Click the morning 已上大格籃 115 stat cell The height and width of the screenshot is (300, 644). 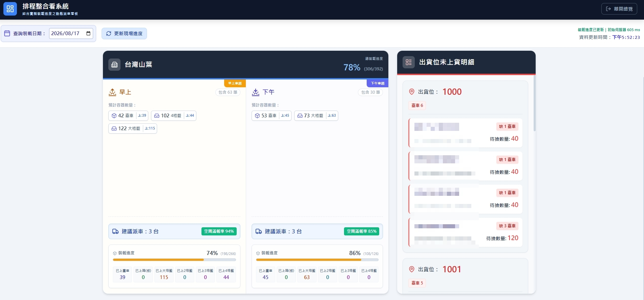[x=164, y=274]
